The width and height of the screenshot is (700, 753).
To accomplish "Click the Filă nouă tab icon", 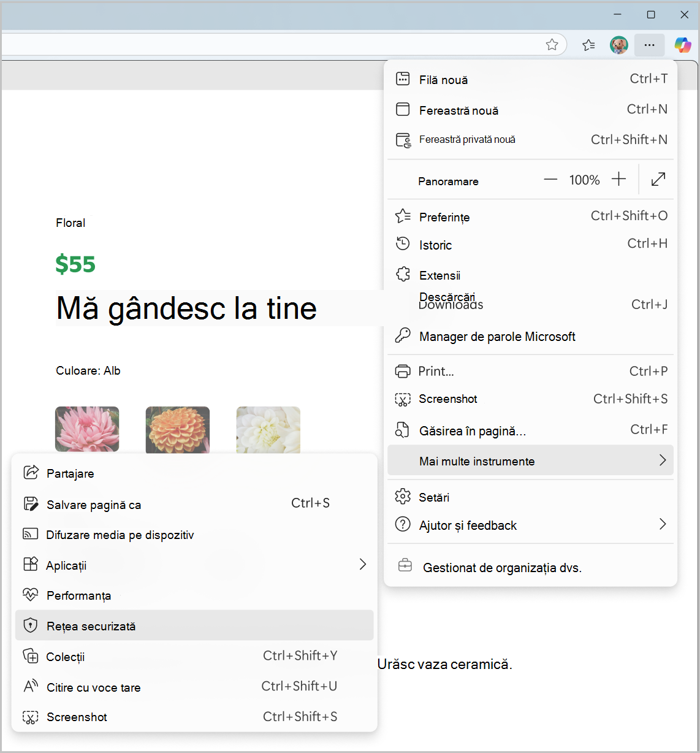I will coord(403,78).
